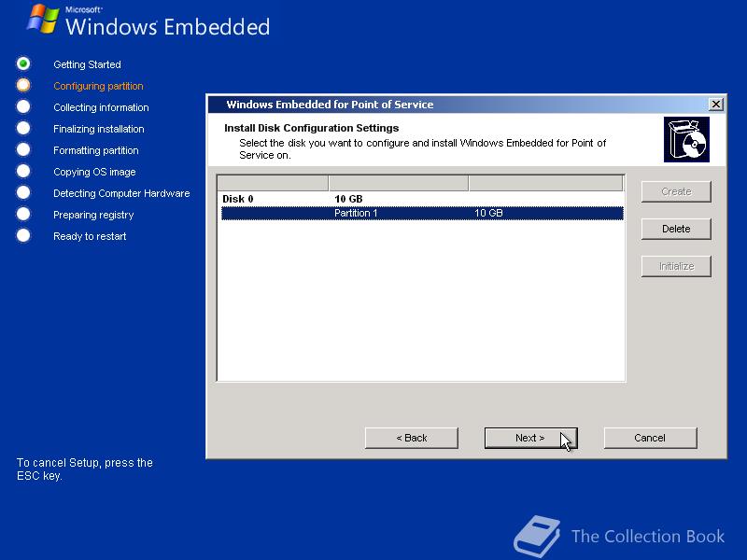Viewport: 747px width, 560px height.
Task: Click the Ready to restart step circle
Action: click(x=22, y=235)
